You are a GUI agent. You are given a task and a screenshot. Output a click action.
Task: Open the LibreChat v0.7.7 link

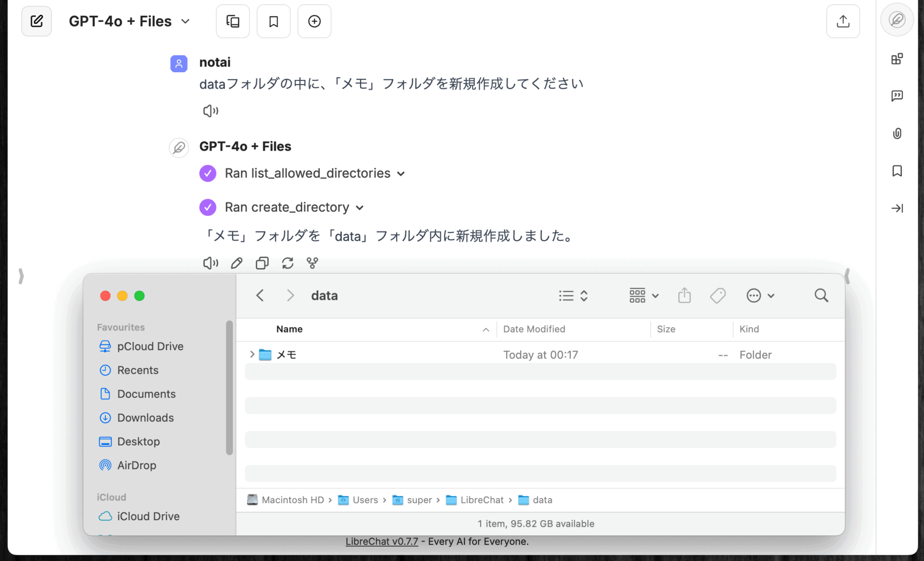pos(382,541)
